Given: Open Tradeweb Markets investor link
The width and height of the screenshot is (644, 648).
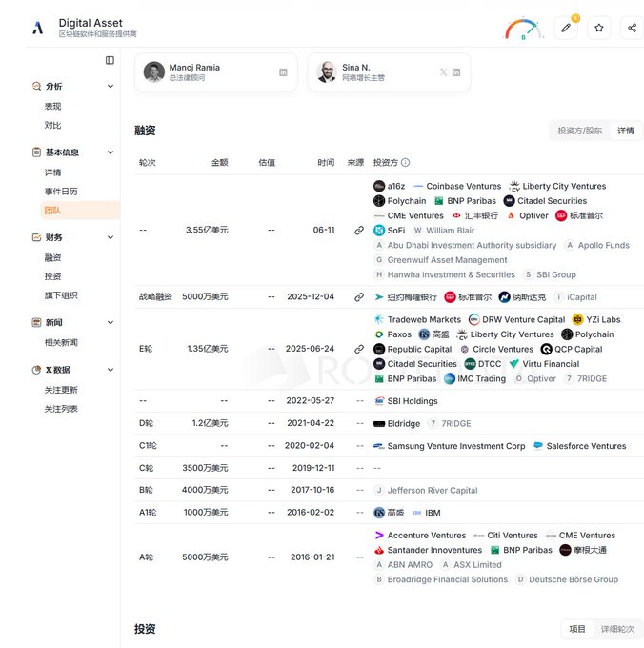Looking at the screenshot, I should coord(417,320).
